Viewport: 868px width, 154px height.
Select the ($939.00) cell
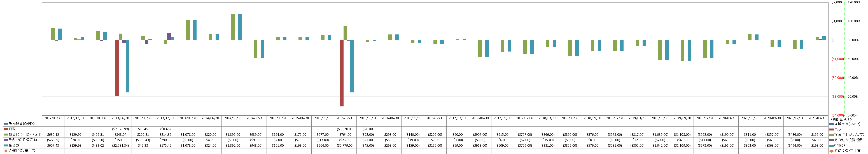[255, 134]
